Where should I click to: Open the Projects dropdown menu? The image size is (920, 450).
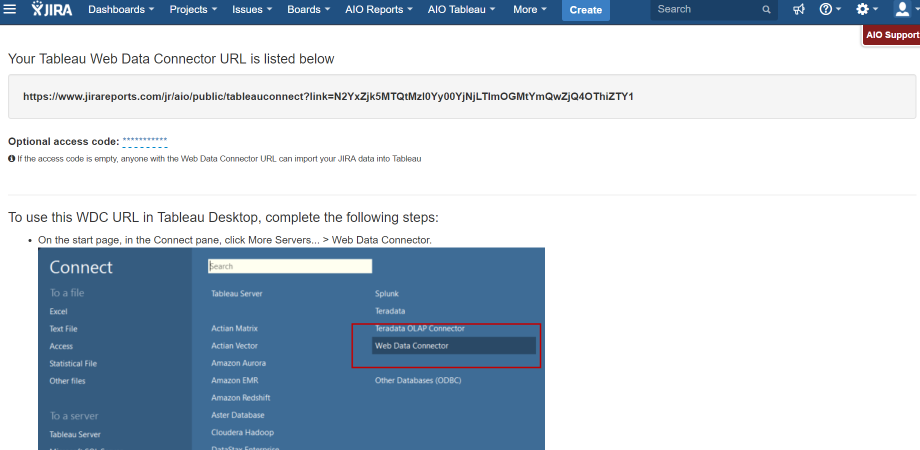pyautogui.click(x=193, y=9)
